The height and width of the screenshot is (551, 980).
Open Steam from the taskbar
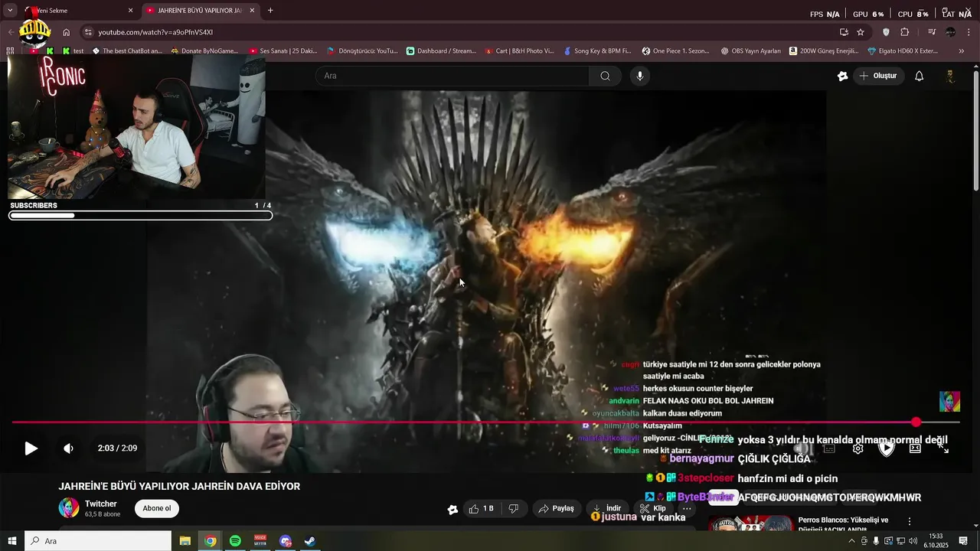tap(310, 541)
